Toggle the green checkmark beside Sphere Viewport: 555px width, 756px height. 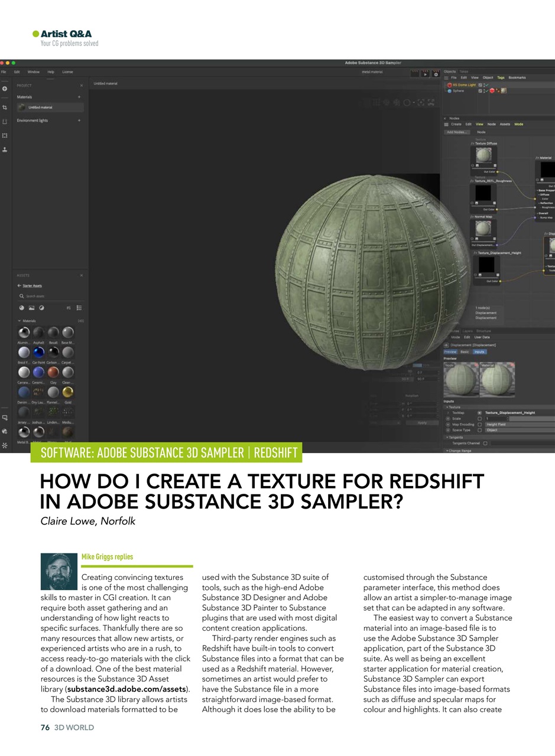tap(487, 90)
